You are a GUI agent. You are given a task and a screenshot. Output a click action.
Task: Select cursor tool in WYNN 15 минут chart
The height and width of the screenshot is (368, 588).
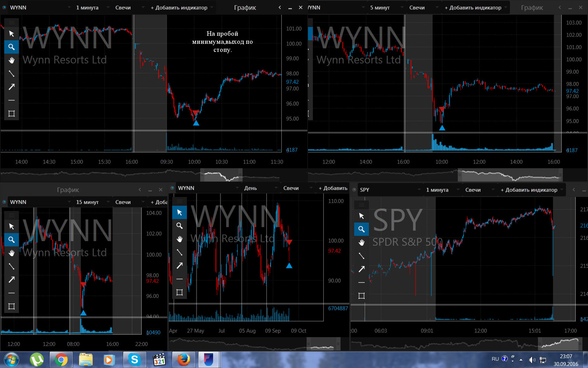point(12,226)
